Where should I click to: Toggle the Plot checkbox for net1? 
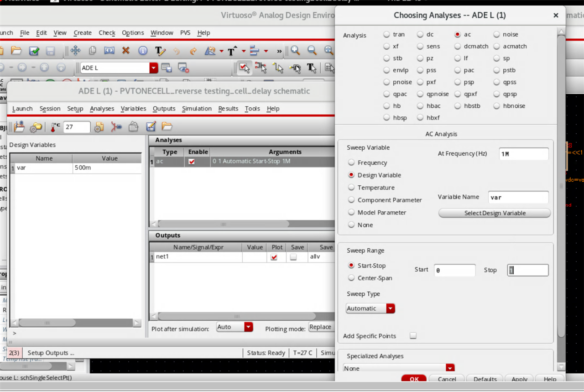tap(274, 257)
